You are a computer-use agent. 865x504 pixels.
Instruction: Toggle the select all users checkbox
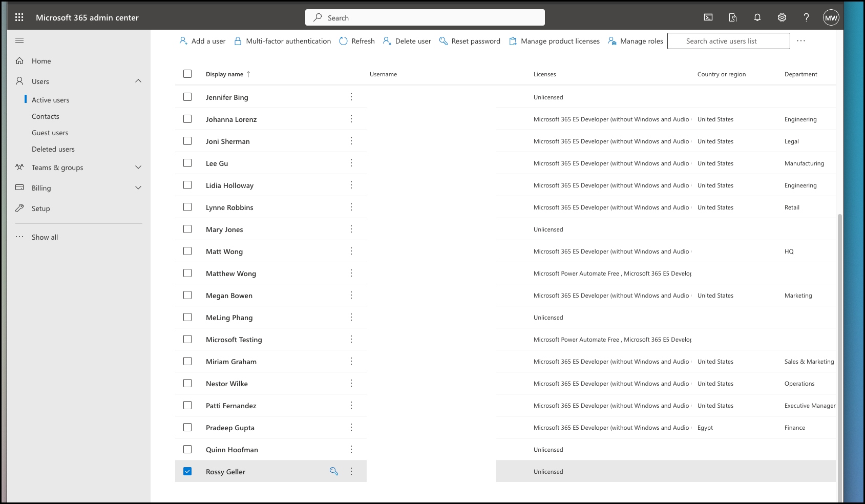coord(187,74)
